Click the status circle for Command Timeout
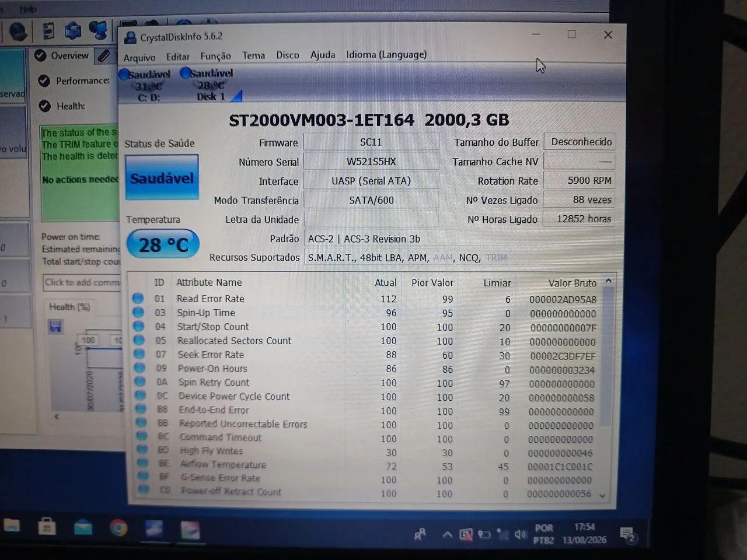The width and height of the screenshot is (747, 560). click(x=142, y=436)
